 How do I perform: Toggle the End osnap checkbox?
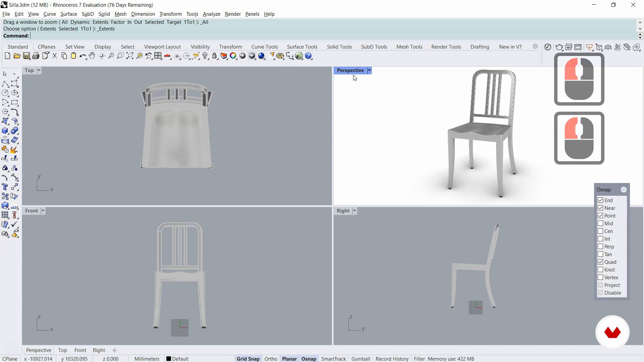click(600, 200)
